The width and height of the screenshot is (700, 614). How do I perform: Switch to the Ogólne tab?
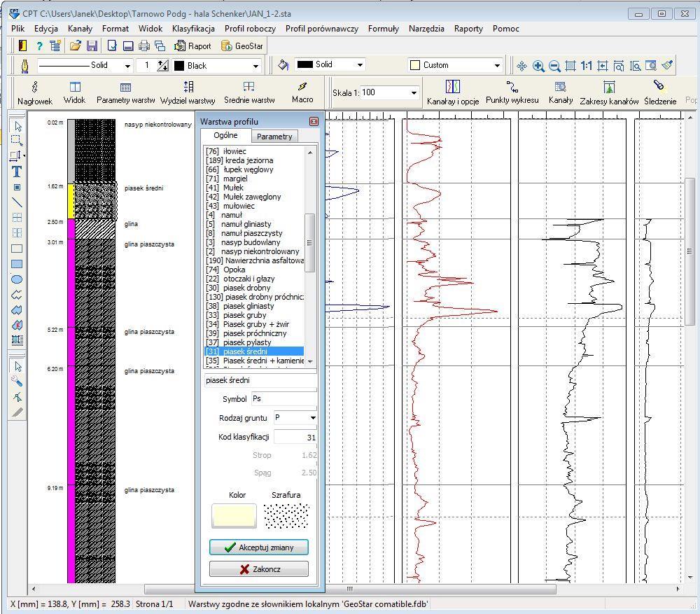(225, 135)
